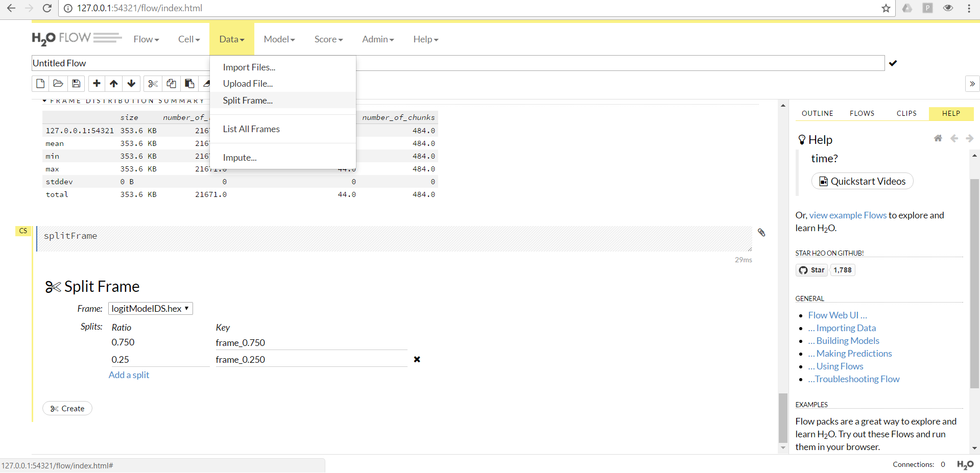Cut the cell with the scissors icon
The image size is (980, 473).
point(153,83)
